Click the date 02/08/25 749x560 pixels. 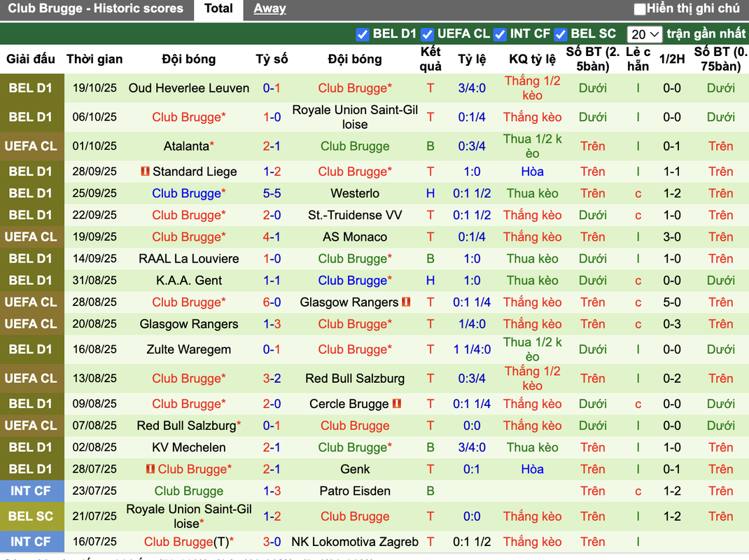pos(94,447)
